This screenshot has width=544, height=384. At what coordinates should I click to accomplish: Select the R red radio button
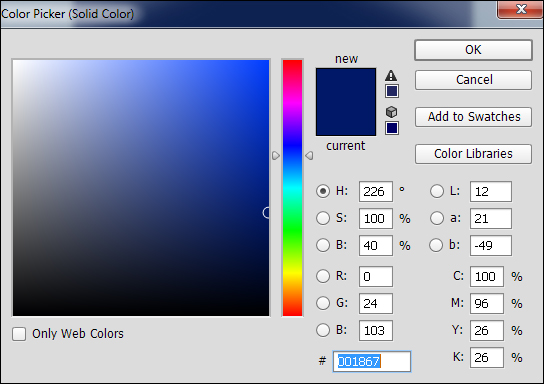tap(323, 276)
